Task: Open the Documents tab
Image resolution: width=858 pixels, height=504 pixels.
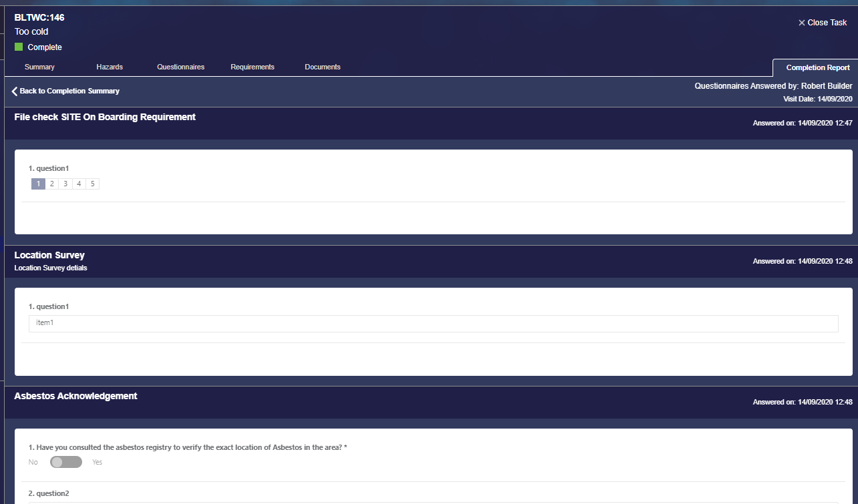Action: click(323, 67)
